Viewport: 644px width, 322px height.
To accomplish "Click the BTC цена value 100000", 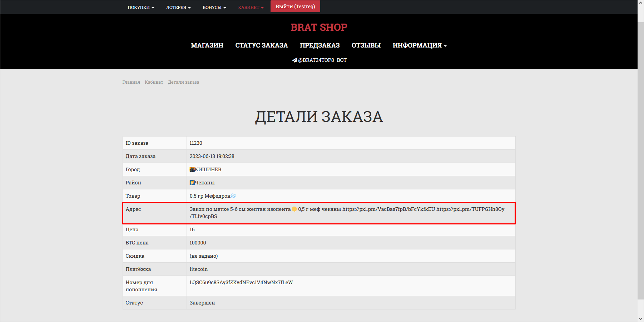I will click(x=198, y=243).
